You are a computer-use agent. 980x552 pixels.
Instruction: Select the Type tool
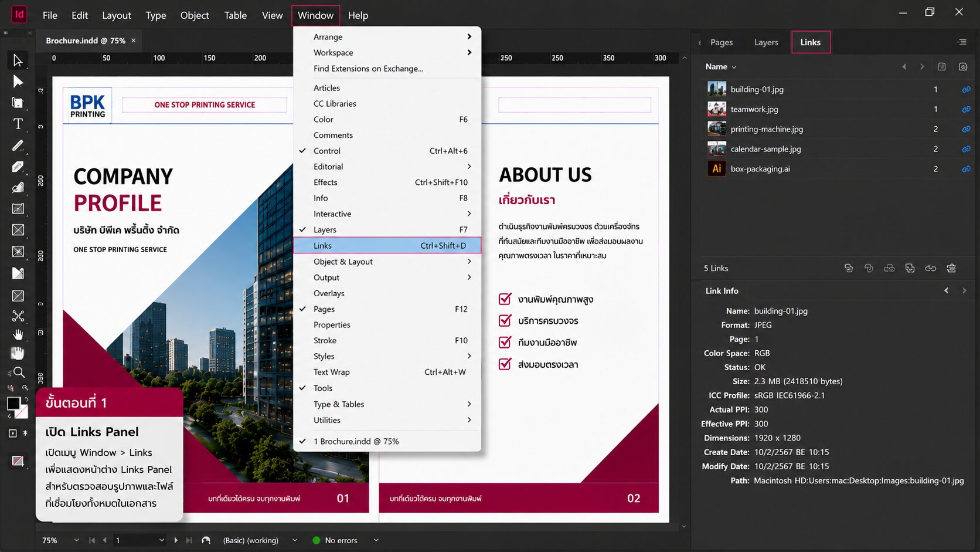click(18, 124)
